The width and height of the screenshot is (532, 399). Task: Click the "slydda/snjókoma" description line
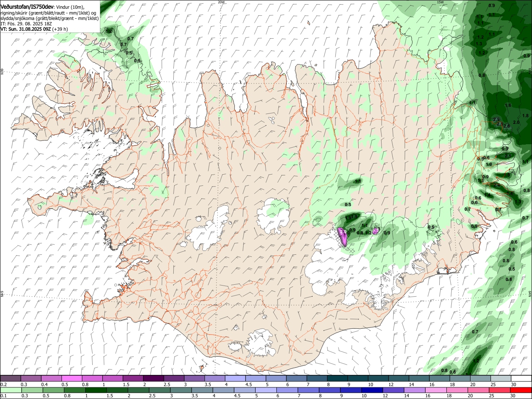49,18
